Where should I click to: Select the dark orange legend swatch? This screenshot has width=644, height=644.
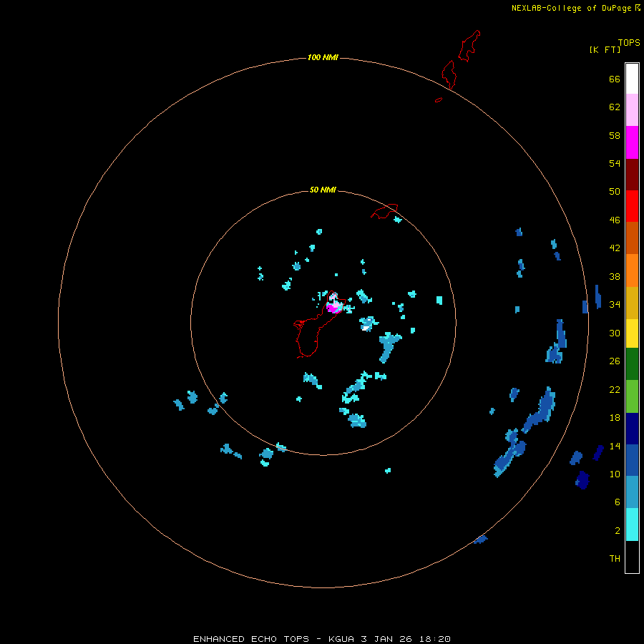pos(632,238)
